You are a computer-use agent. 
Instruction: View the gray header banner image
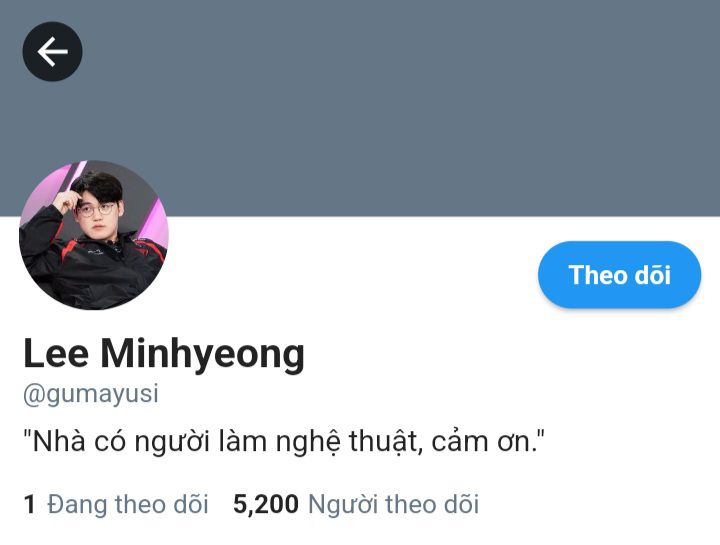(x=360, y=108)
